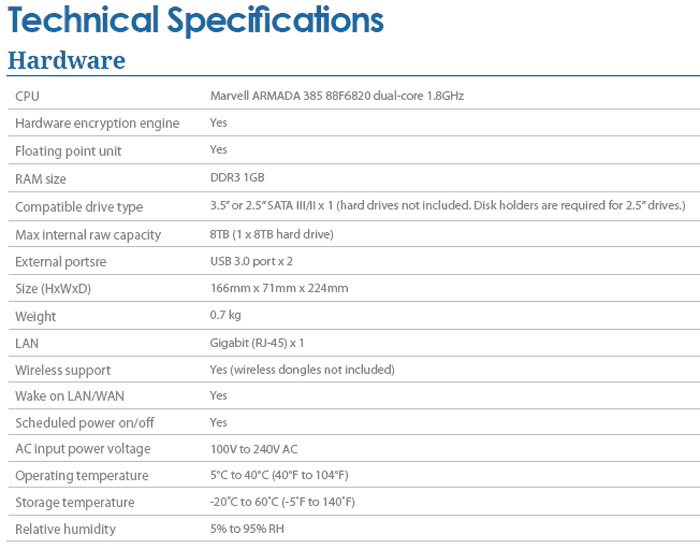Select the Wireless support label
Image resolution: width=700 pixels, height=549 pixels.
(x=63, y=370)
